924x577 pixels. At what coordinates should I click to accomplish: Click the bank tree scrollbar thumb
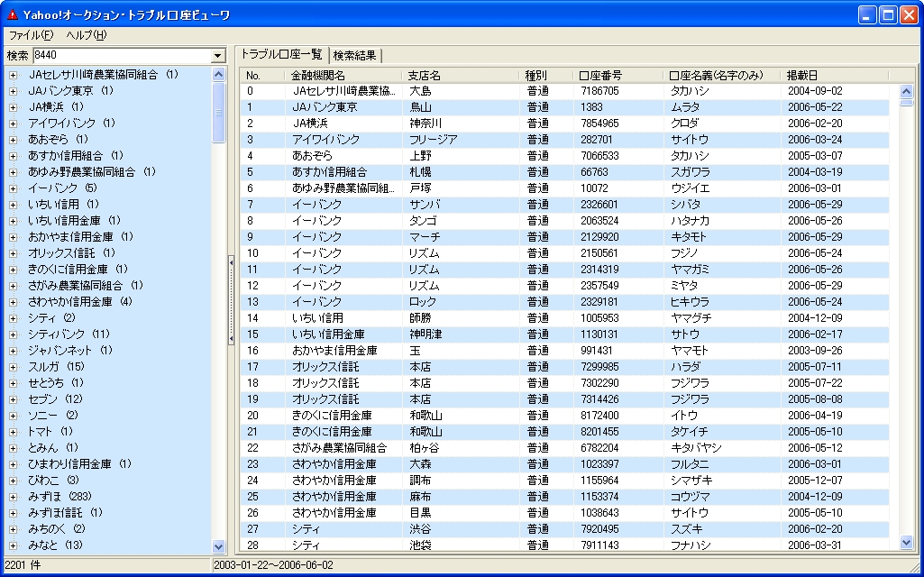219,113
